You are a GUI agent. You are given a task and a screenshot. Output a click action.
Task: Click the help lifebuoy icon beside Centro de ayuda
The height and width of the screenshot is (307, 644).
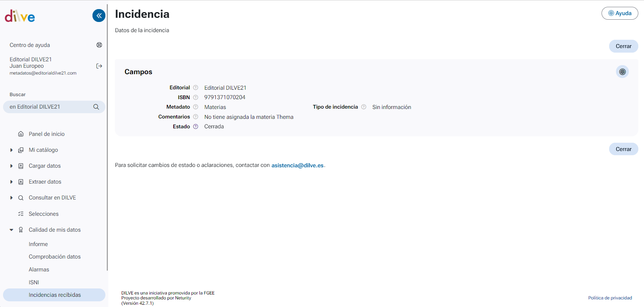point(99,45)
